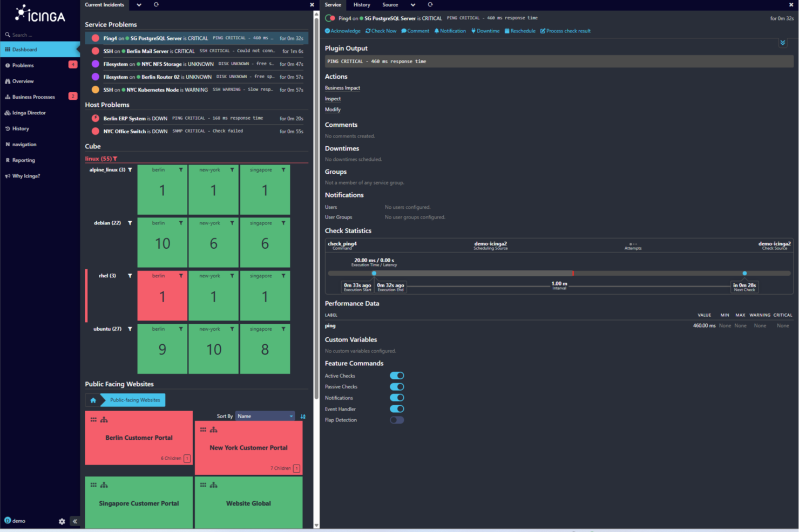Select the Current Incidents tab
This screenshot has height=532, width=799.
coord(104,5)
